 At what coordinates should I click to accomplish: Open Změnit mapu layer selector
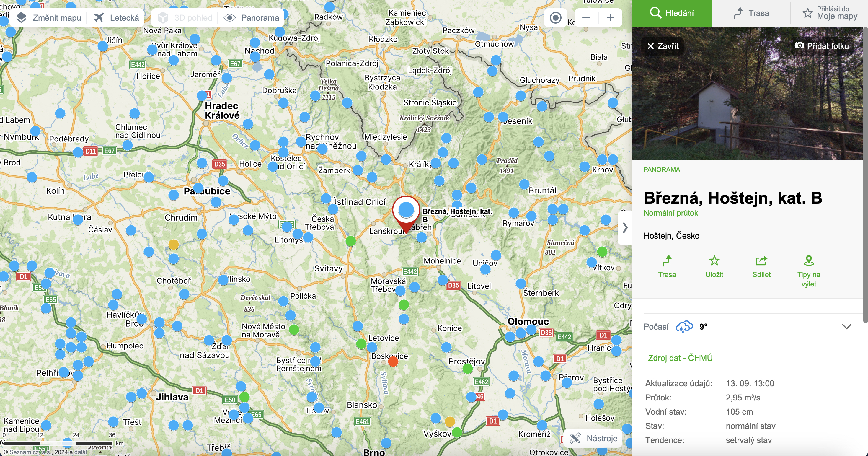[49, 17]
